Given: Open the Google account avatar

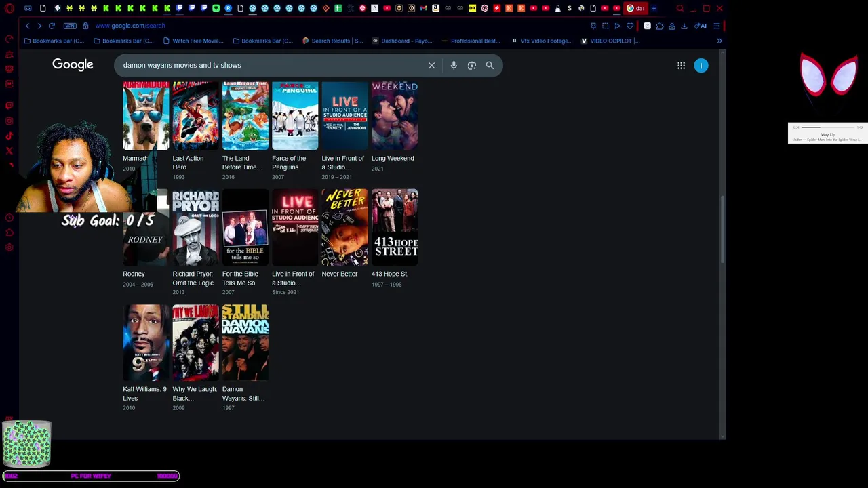Looking at the screenshot, I should click(x=701, y=66).
